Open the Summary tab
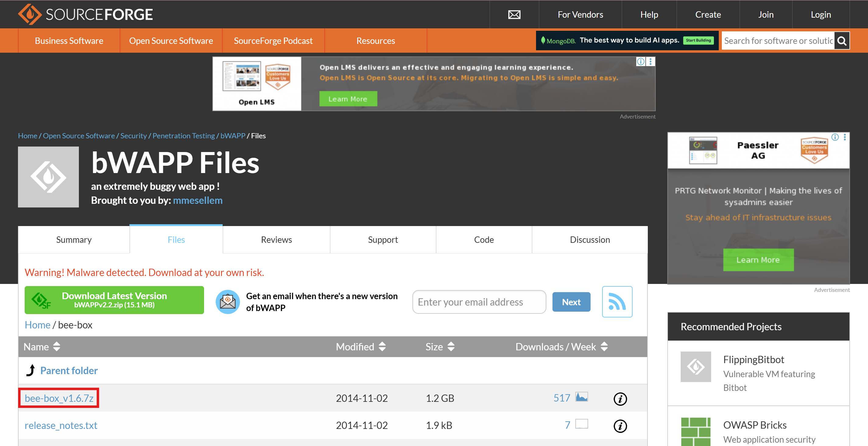 coord(73,240)
